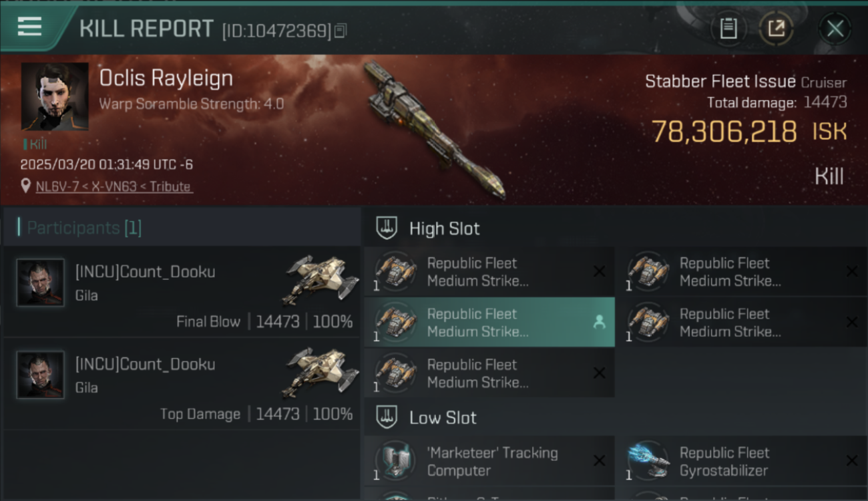Click X on Marketeer Tracking Computer

tap(599, 461)
